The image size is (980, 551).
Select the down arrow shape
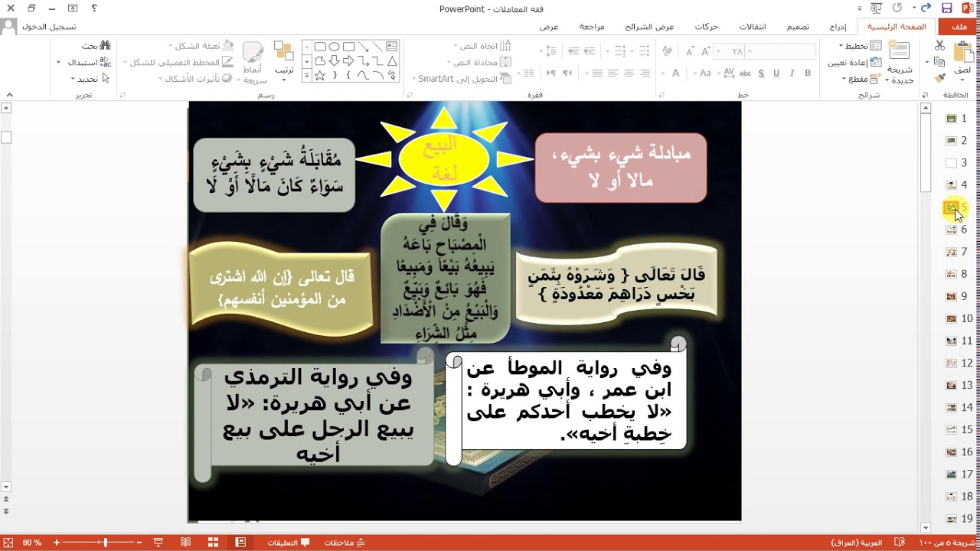(334, 61)
